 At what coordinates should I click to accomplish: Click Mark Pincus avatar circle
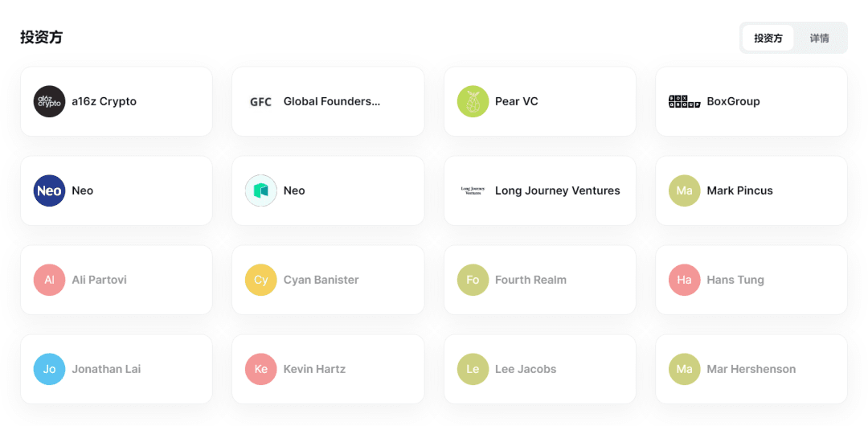684,190
